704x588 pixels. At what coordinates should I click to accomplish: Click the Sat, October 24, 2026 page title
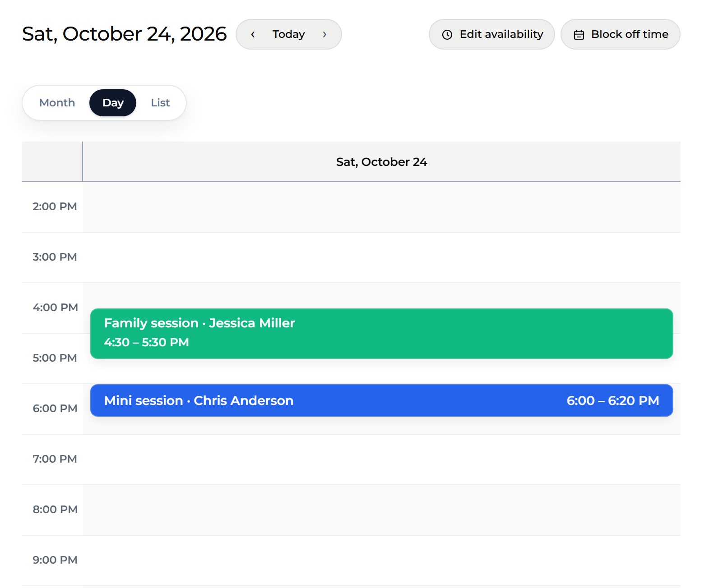[124, 34]
